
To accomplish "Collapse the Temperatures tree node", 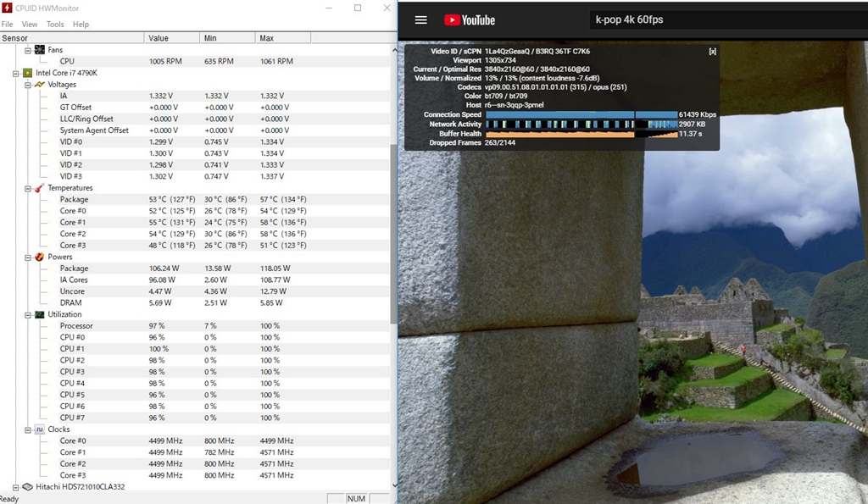I will [28, 188].
